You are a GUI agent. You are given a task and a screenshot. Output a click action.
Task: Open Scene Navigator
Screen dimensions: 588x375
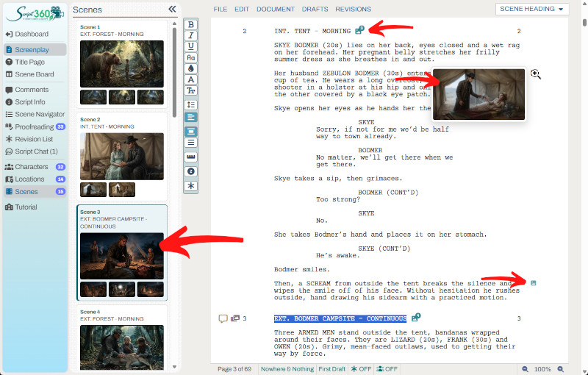[x=35, y=114]
